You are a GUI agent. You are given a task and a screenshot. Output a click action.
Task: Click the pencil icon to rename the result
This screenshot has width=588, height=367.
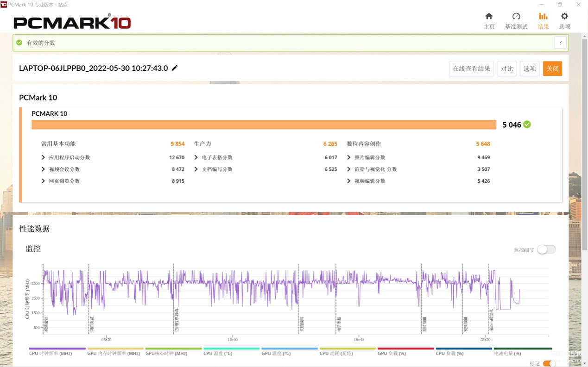pos(175,68)
